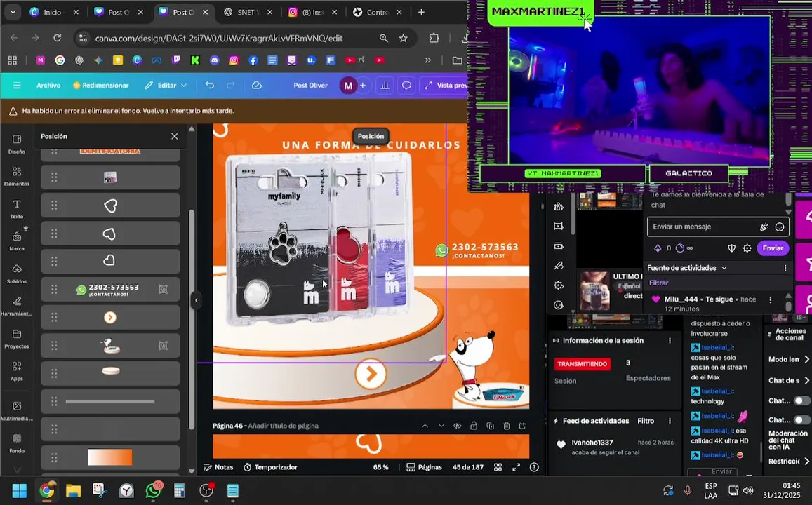
Task: Open the Subidos uploads panel
Action: tap(17, 274)
